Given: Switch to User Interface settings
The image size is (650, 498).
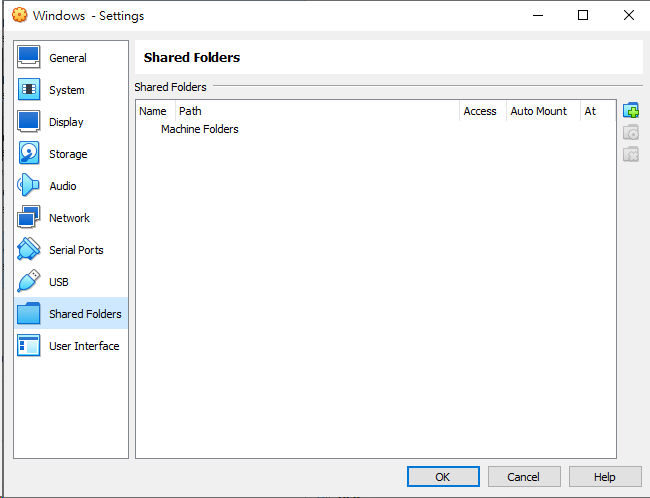Looking at the screenshot, I should pyautogui.click(x=83, y=346).
